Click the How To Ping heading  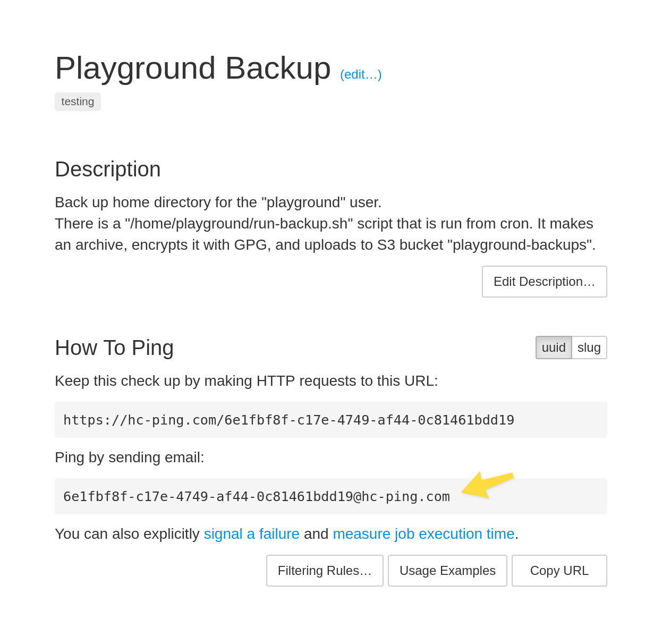114,349
